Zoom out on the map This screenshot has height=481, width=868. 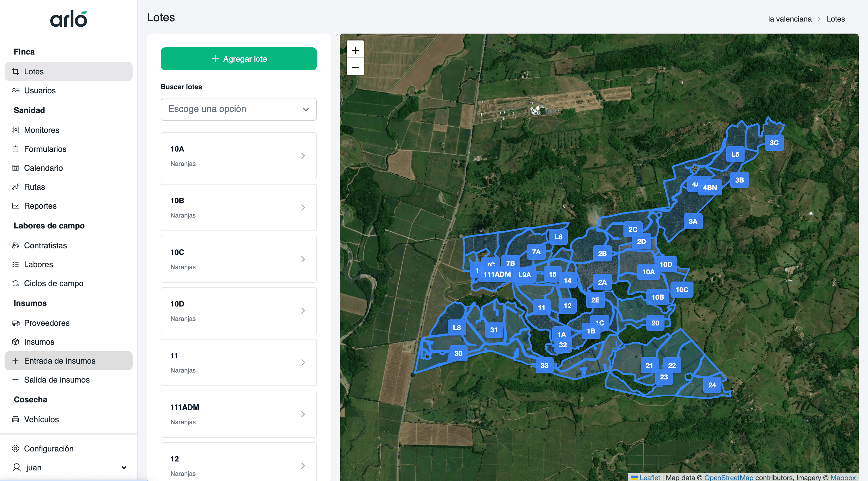point(355,67)
